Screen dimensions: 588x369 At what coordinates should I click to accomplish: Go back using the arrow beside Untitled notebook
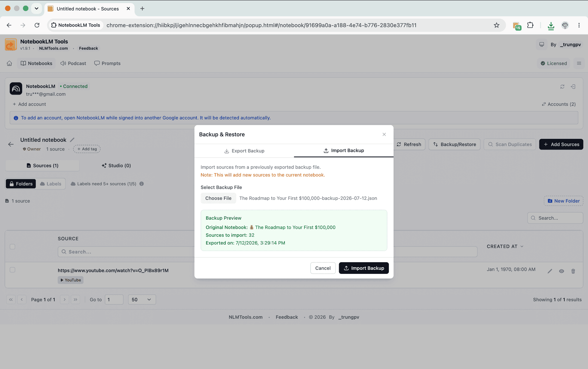tap(11, 144)
